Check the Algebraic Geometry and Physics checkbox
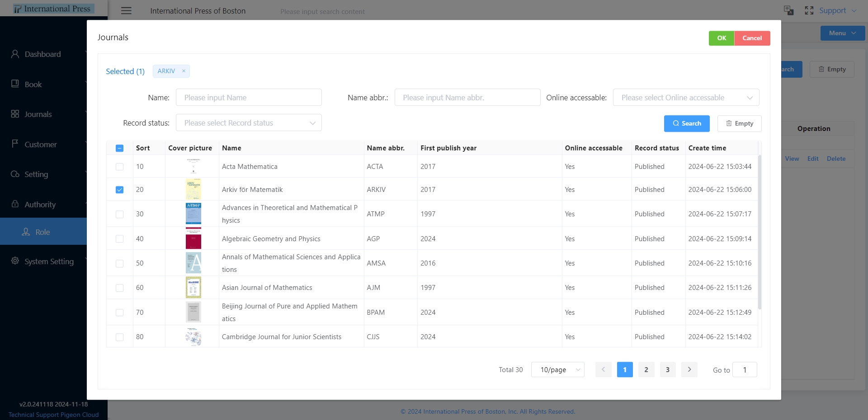This screenshot has height=420, width=868. point(119,239)
